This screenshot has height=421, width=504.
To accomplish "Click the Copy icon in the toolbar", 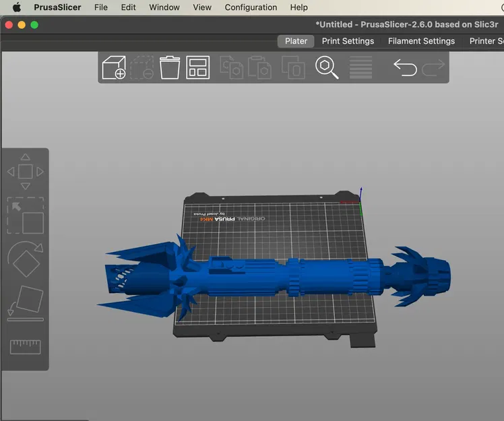I will tap(231, 67).
